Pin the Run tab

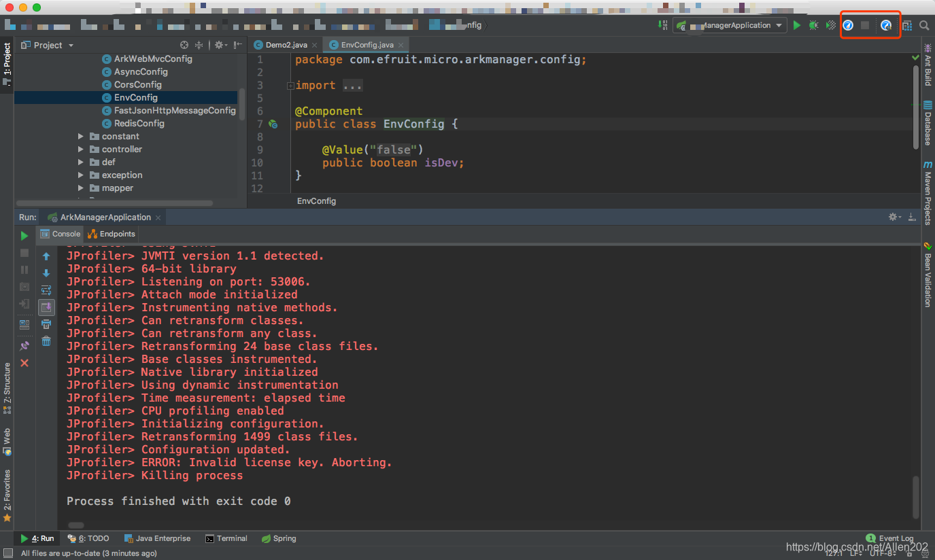point(24,346)
